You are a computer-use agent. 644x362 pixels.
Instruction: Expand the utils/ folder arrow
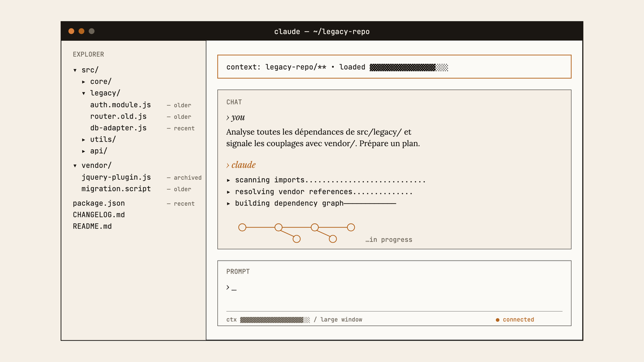[84, 139]
